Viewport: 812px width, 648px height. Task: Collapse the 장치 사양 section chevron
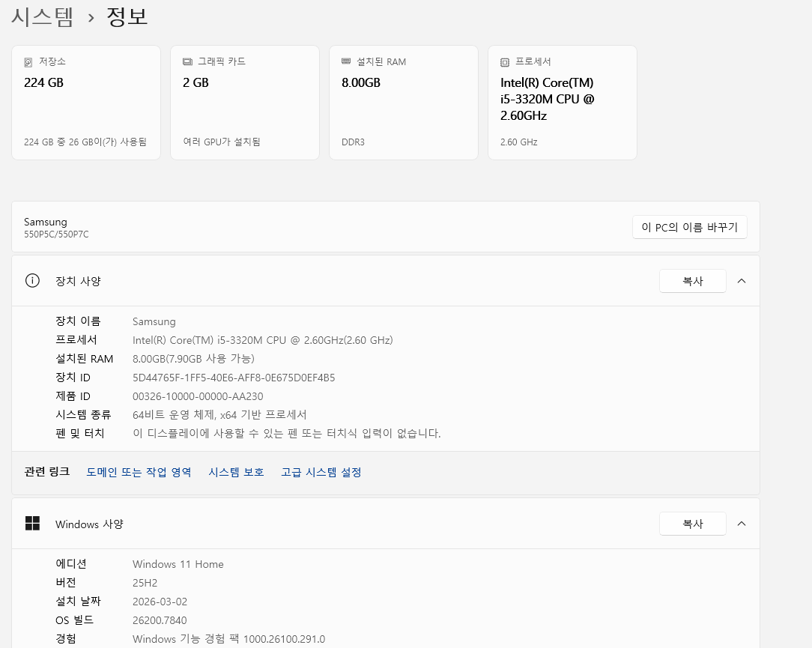click(x=742, y=281)
